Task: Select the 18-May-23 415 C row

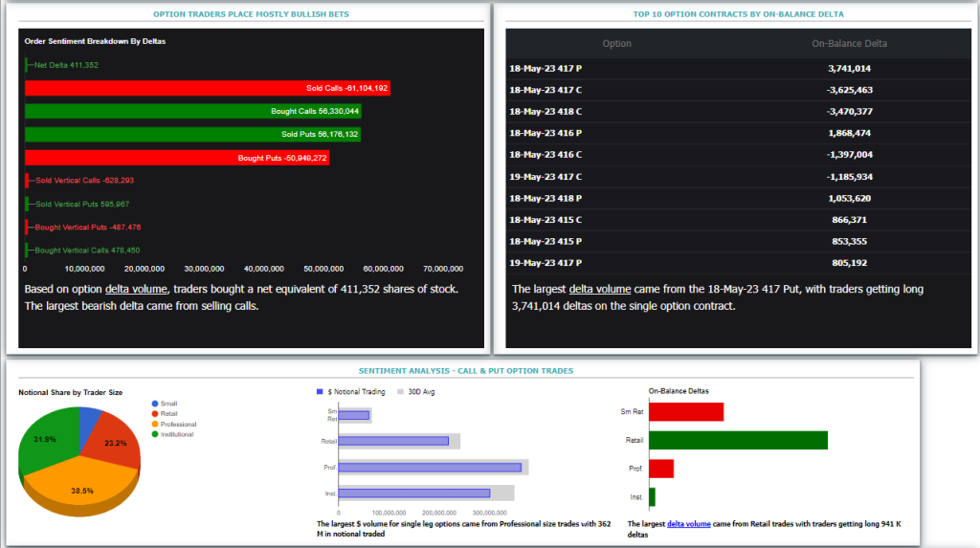Action: pyautogui.click(x=738, y=220)
